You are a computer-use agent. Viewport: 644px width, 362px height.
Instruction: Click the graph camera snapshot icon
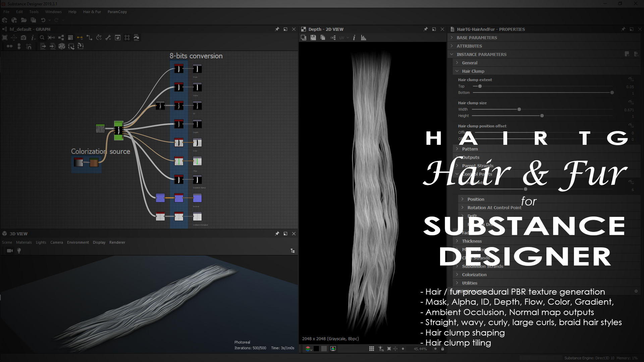coord(23,38)
